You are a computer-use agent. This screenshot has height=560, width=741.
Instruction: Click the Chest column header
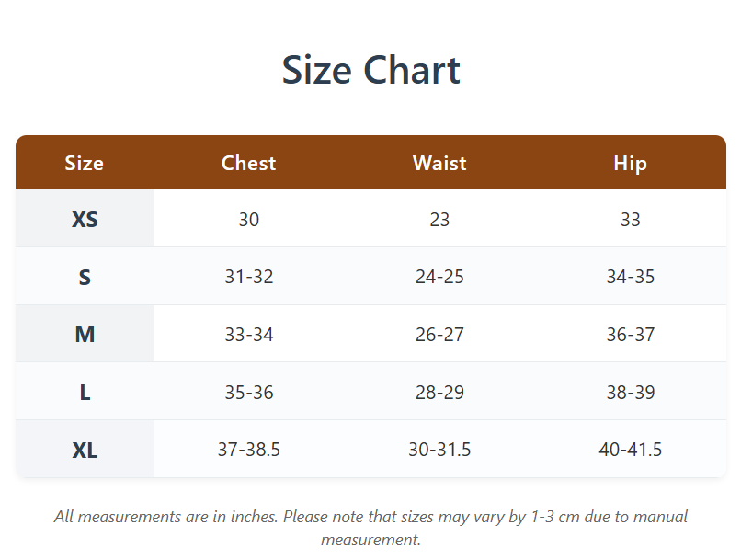tap(249, 163)
